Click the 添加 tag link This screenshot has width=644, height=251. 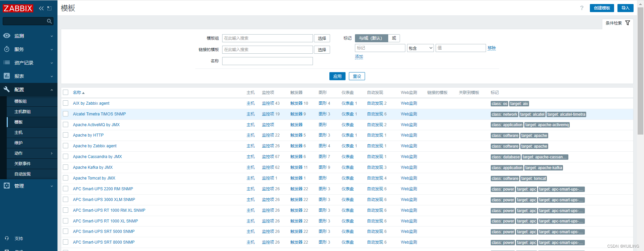(x=359, y=57)
